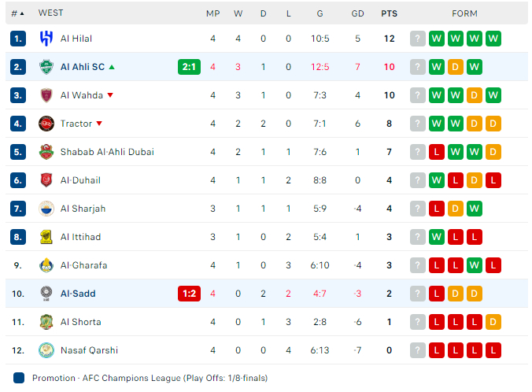
Task: Sort standings by PTS column header
Action: (x=389, y=13)
